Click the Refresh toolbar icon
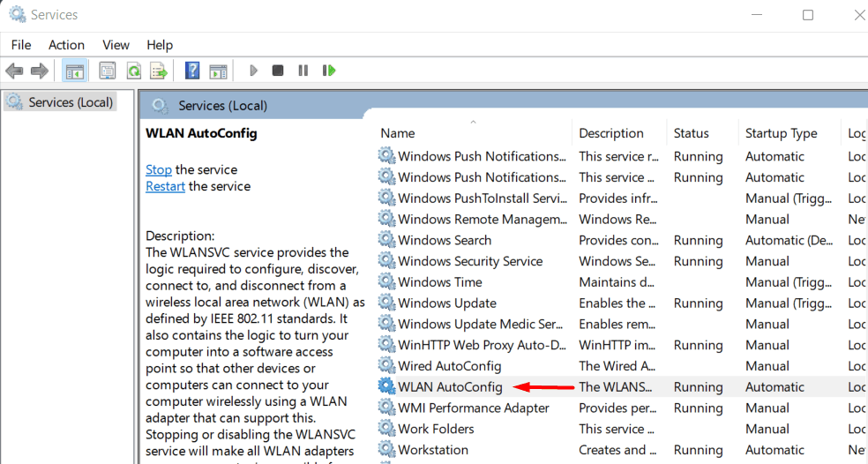The width and height of the screenshot is (868, 464). coord(133,71)
